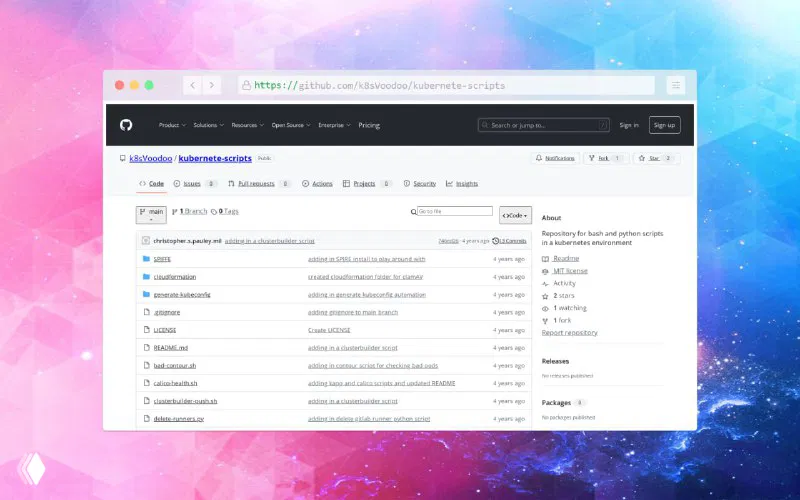Viewport: 800px width, 500px height.
Task: Open commit 'adding in SPIRE install to play around with'
Action: pos(366,259)
